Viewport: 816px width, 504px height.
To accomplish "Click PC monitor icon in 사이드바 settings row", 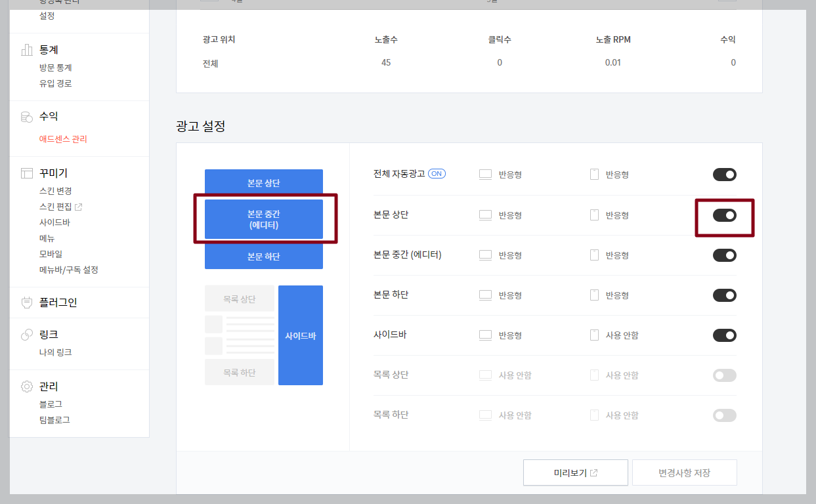I will [485, 335].
